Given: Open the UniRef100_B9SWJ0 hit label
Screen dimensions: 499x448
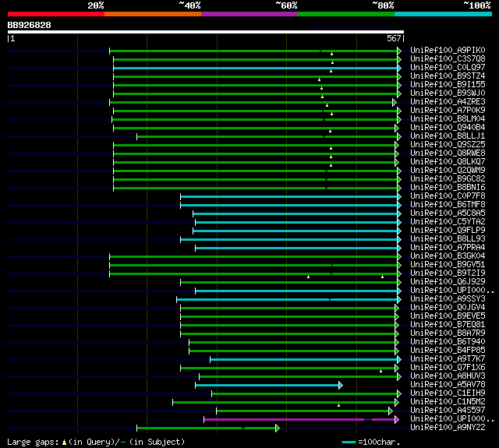Looking at the screenshot, I should (x=448, y=93).
